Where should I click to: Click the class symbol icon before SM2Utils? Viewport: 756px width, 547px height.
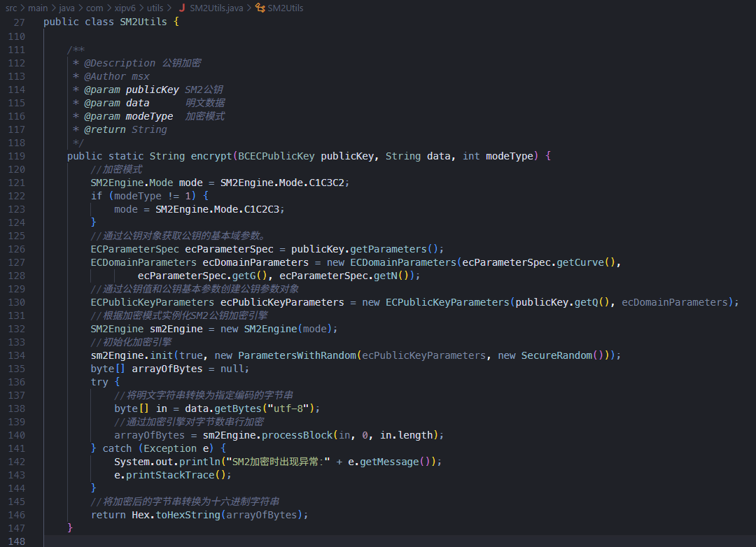(260, 8)
